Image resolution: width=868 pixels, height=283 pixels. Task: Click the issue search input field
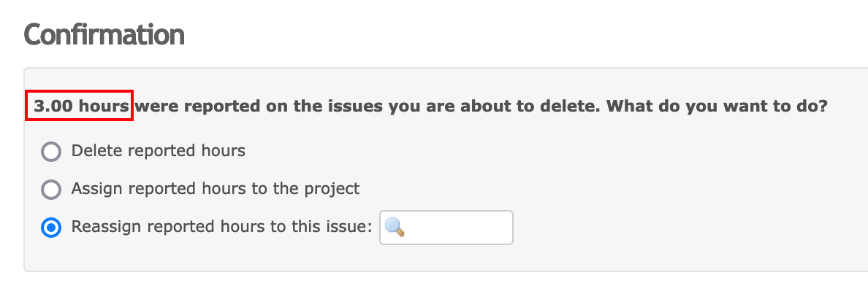point(446,227)
